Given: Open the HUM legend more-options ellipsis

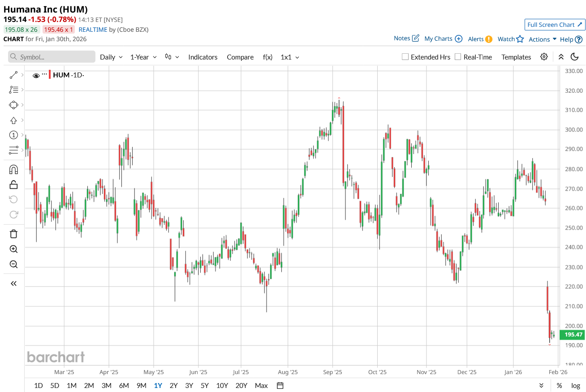Looking at the screenshot, I should coord(44,74).
